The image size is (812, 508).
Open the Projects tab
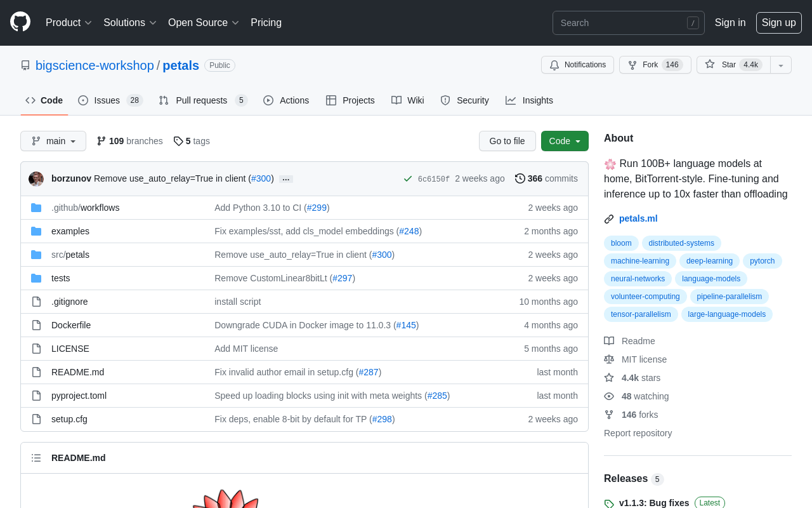tap(350, 100)
